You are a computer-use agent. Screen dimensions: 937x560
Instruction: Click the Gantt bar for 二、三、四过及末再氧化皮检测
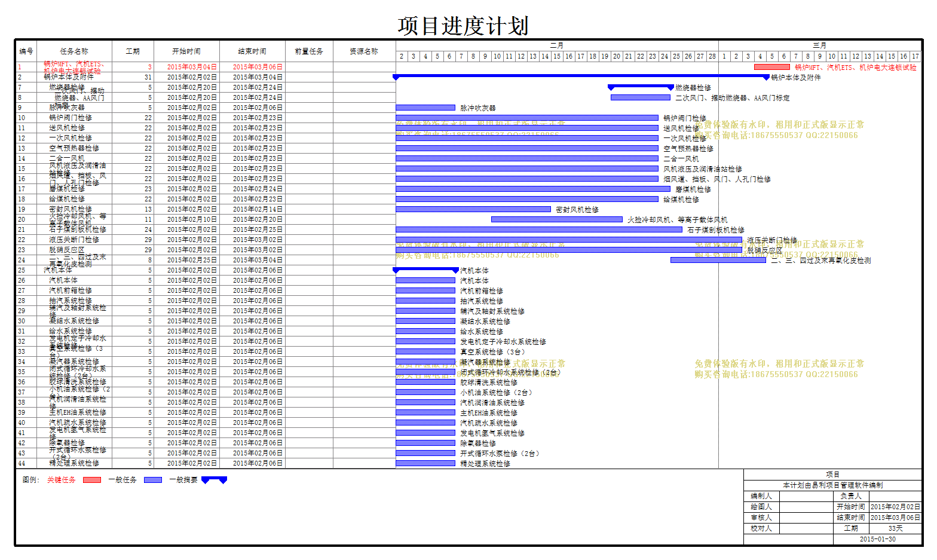tap(718, 260)
